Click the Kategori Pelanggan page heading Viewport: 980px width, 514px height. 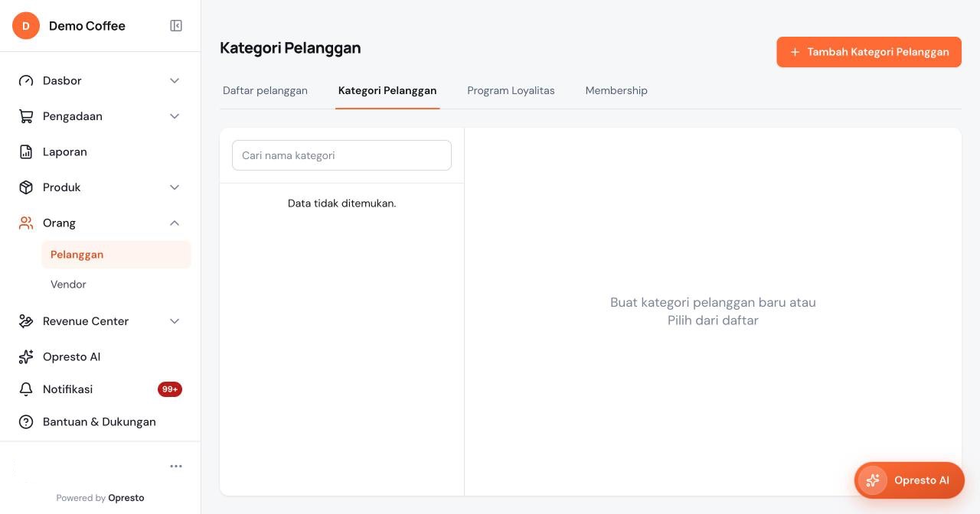pyautogui.click(x=290, y=48)
